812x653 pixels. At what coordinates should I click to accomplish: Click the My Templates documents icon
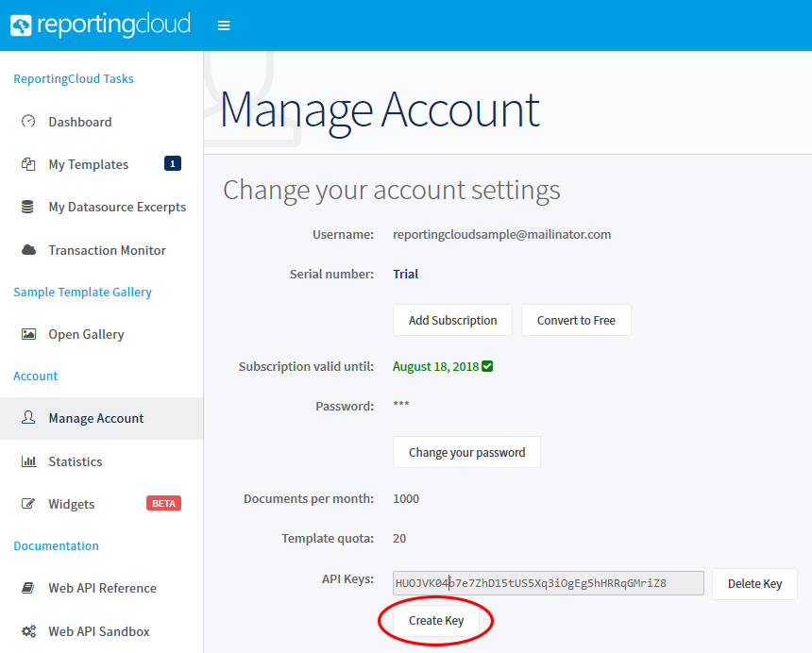[28, 164]
